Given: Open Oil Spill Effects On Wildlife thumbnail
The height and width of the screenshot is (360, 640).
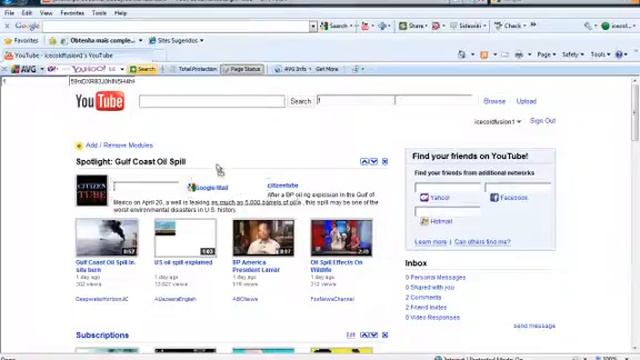Looking at the screenshot, I should pyautogui.click(x=342, y=238).
